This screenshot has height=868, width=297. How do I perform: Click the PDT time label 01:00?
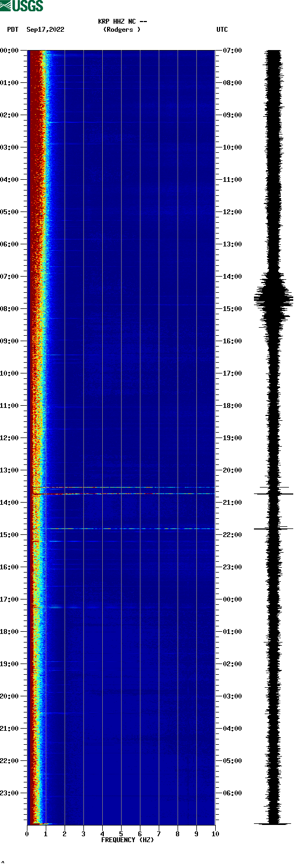[9, 83]
